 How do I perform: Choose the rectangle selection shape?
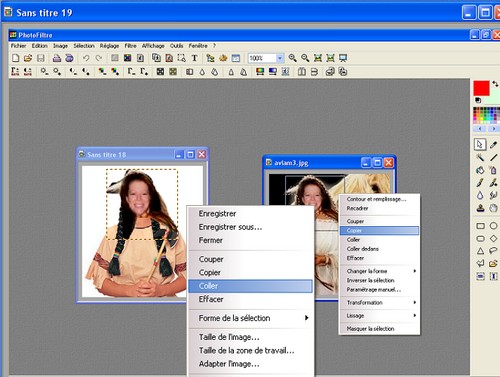click(x=480, y=226)
